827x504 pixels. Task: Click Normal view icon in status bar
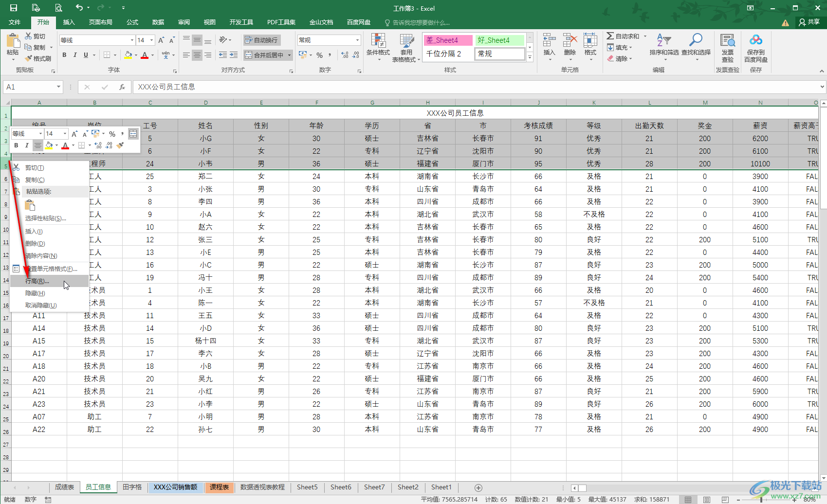point(688,500)
